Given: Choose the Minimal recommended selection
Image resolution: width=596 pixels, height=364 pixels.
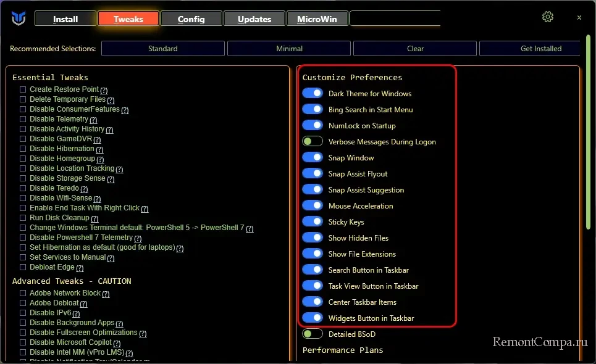Looking at the screenshot, I should click(x=289, y=49).
